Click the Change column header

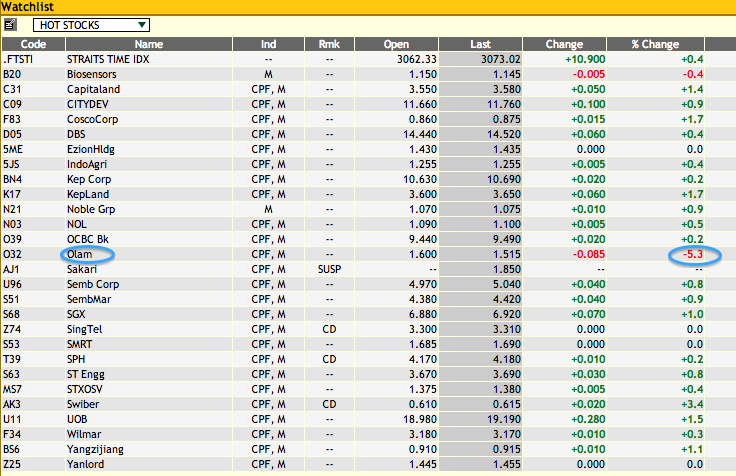coord(564,44)
